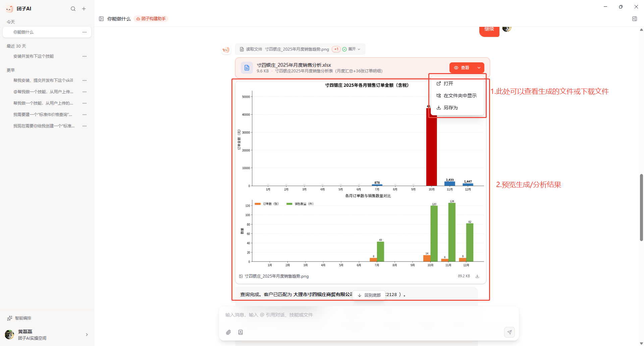The width and height of the screenshot is (644, 346).
Task: Open options for 帮我安装、提交并发布 chat
Action: pos(85,80)
